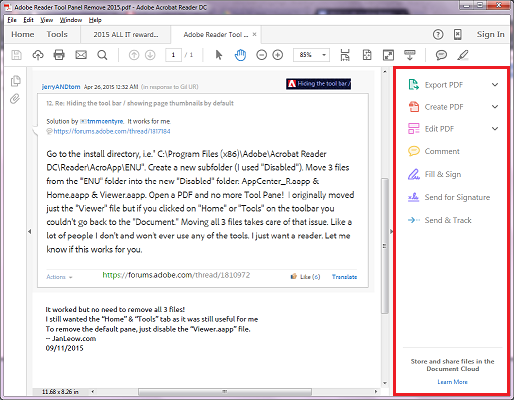Viewport: 514px width, 400px height.
Task: Click the Edit PDF tool icon
Action: (x=414, y=129)
